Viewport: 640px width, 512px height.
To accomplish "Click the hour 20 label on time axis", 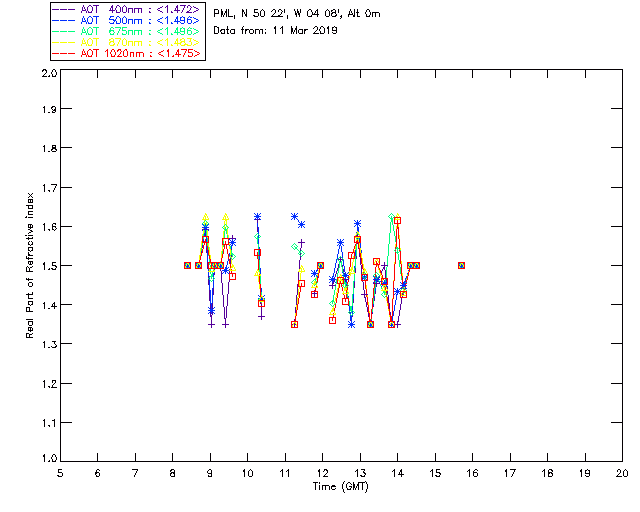I will 622,474.
